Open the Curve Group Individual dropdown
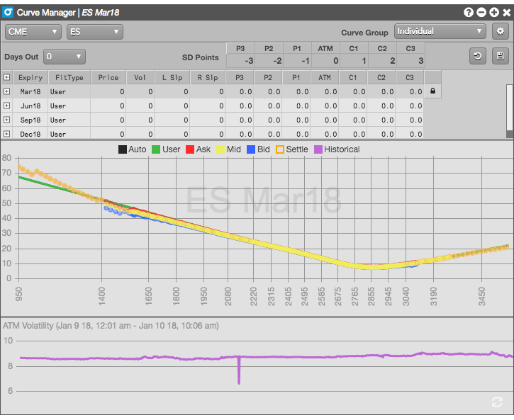514x420 pixels. [440, 31]
